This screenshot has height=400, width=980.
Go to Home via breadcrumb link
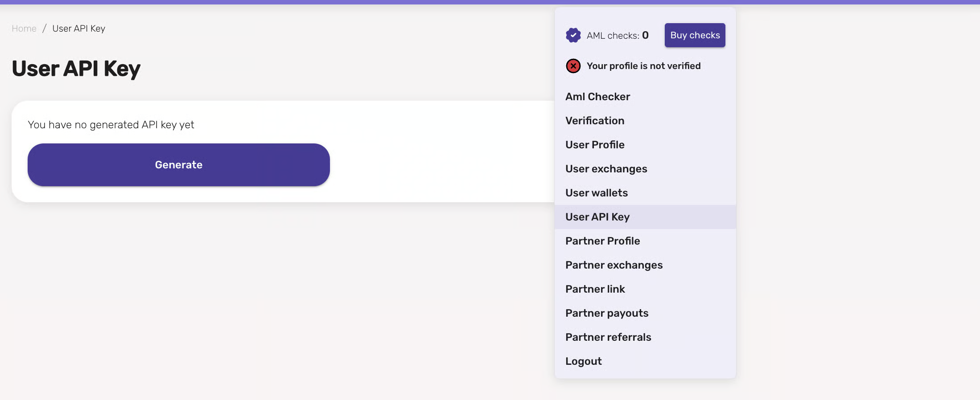click(24, 29)
